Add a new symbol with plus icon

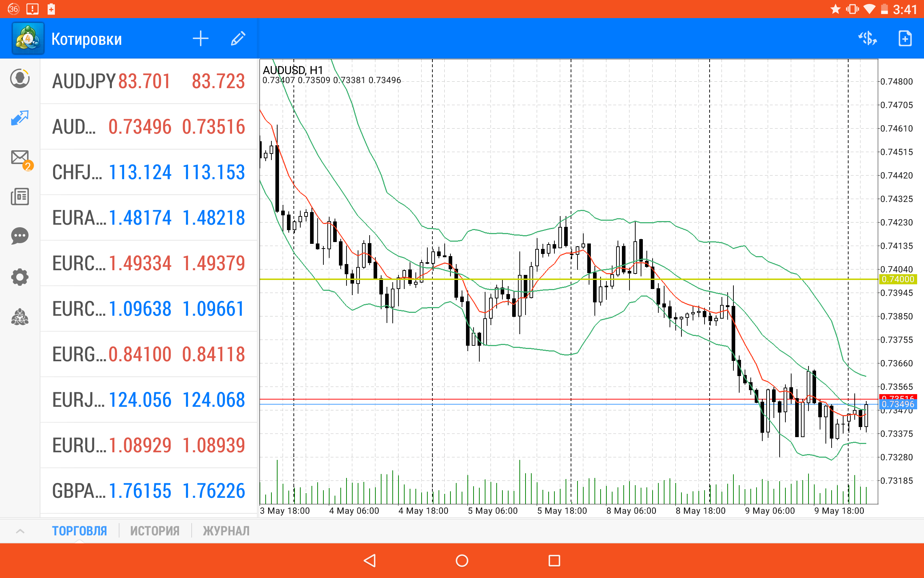[x=200, y=39]
